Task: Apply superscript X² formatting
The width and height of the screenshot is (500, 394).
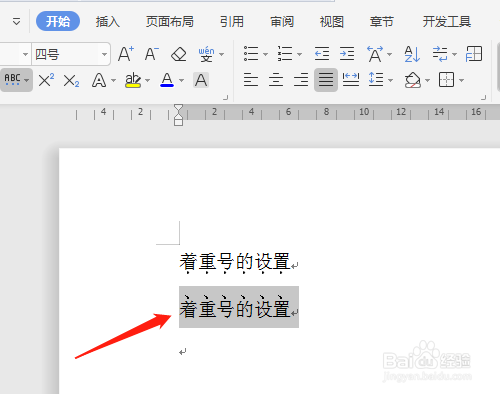Action: click(x=46, y=80)
